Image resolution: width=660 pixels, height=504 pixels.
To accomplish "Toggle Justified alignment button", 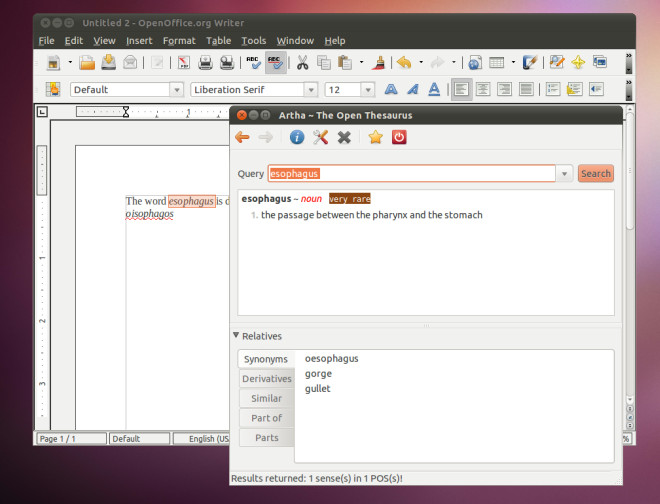I will tap(526, 89).
